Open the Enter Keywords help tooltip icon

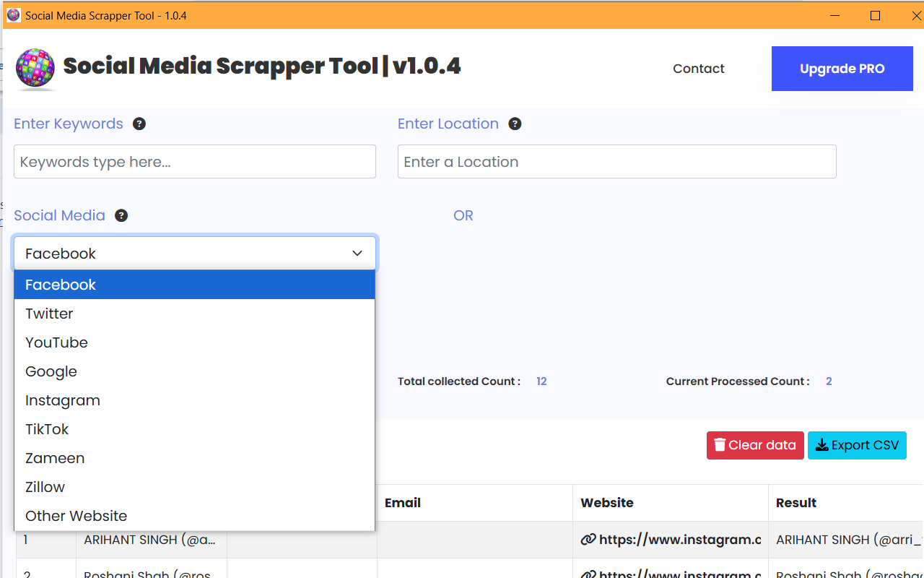tap(139, 124)
